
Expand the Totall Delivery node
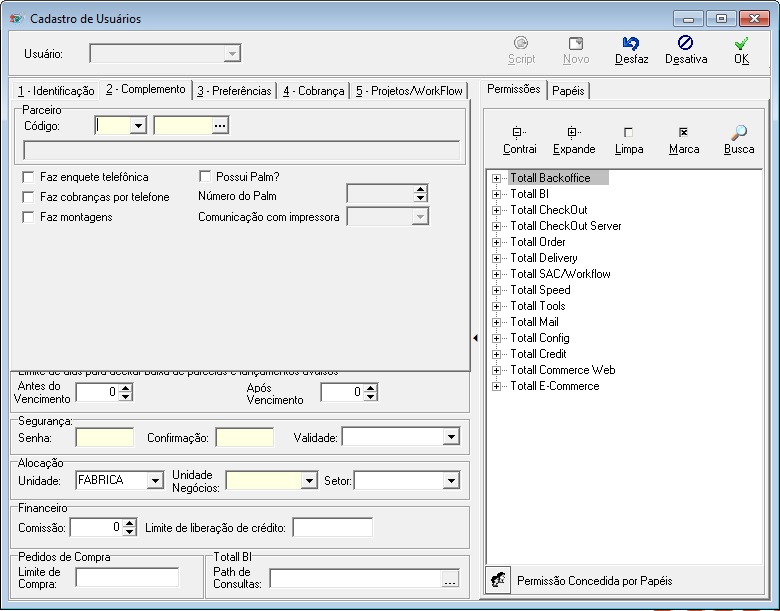496,258
